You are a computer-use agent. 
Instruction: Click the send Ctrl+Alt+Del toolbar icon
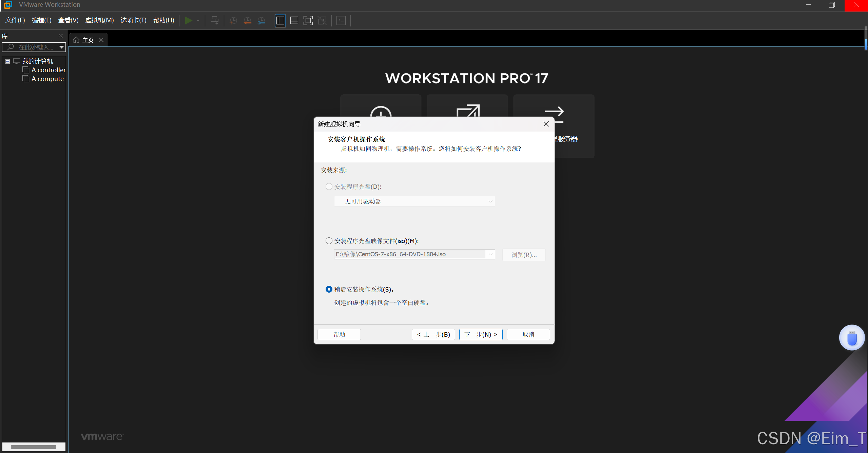(x=215, y=21)
